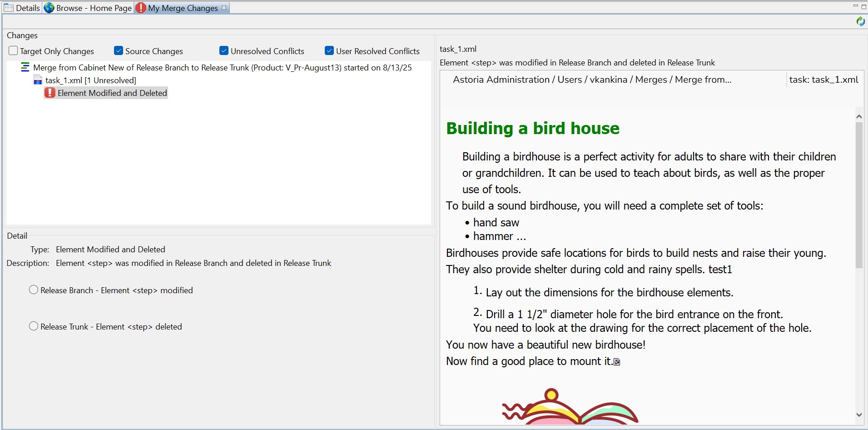
Task: Click the preview pane vertical scrollbar thumb
Action: 859,195
